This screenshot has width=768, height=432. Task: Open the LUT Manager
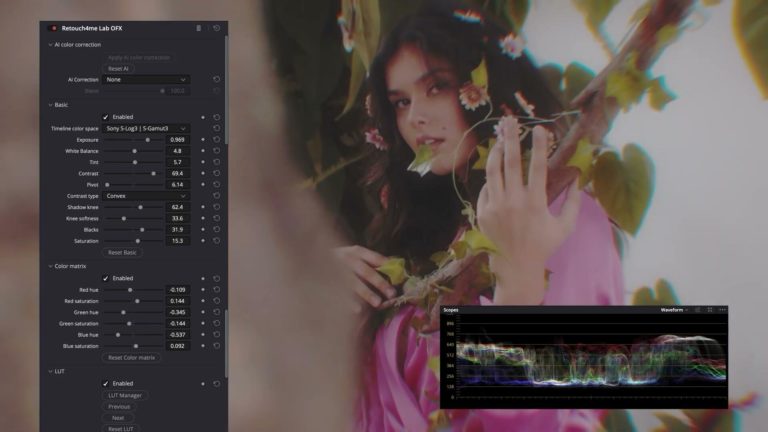pos(125,395)
